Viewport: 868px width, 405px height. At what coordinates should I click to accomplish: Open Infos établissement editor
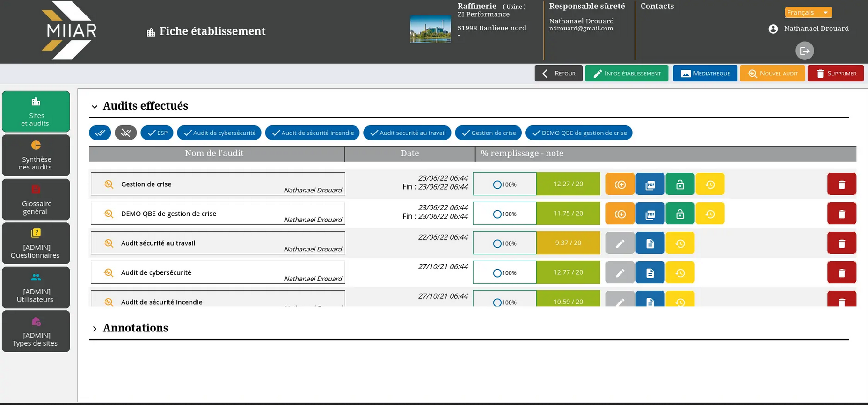pyautogui.click(x=627, y=74)
